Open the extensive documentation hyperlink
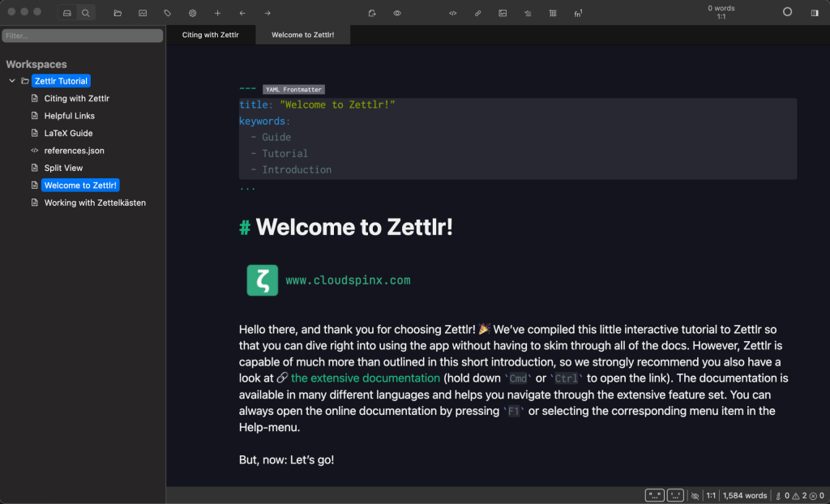830x504 pixels. pyautogui.click(x=364, y=378)
